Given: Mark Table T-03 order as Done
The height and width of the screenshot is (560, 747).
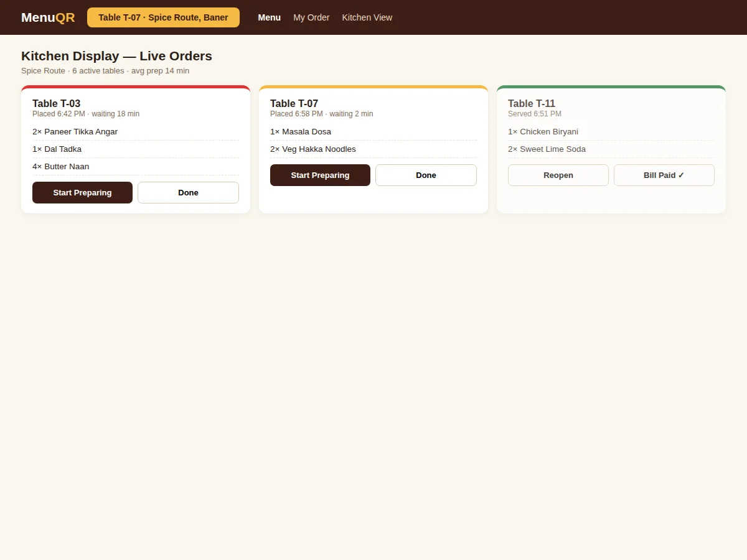Looking at the screenshot, I should pyautogui.click(x=188, y=192).
